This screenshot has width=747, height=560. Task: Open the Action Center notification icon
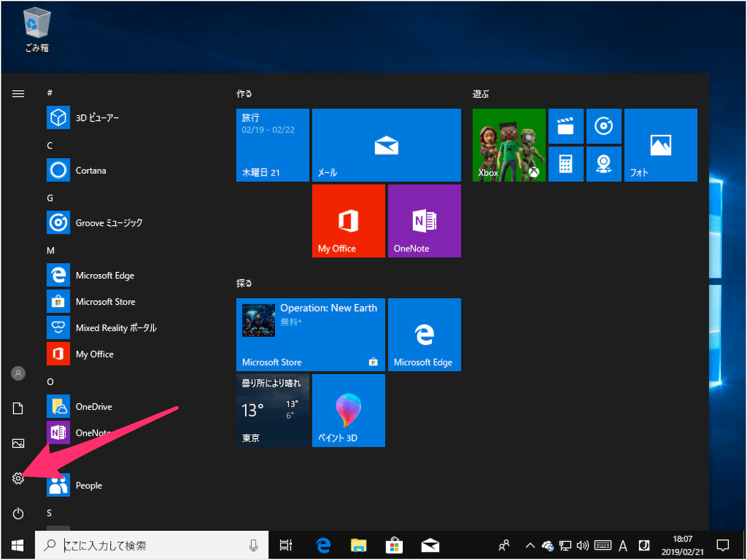coord(723,545)
